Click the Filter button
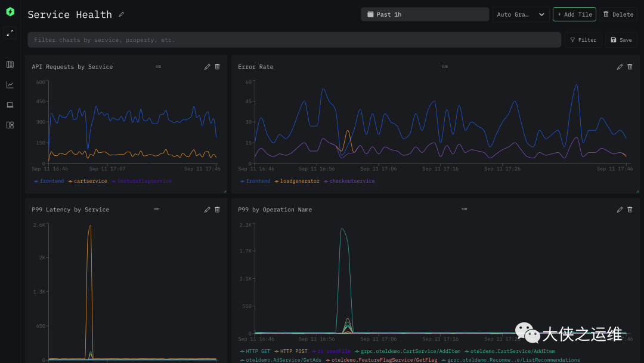 (x=583, y=40)
